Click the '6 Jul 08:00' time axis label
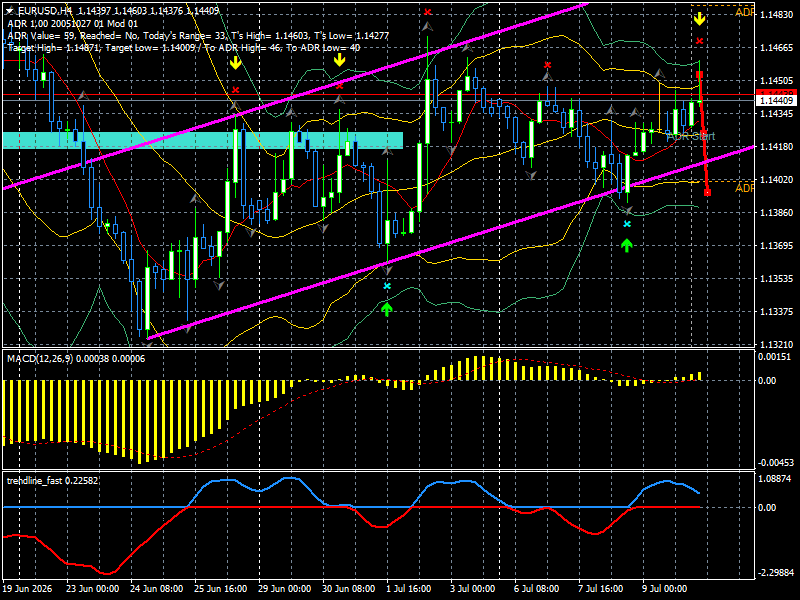This screenshot has width=800, height=600. 537,589
